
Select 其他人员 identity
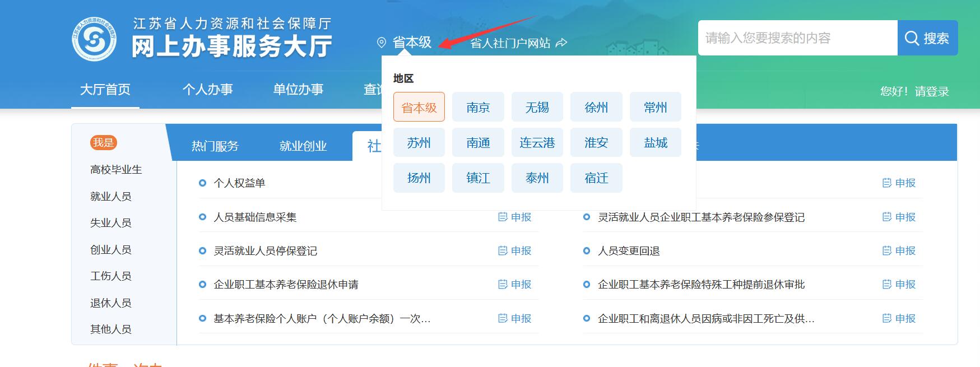[x=111, y=329]
